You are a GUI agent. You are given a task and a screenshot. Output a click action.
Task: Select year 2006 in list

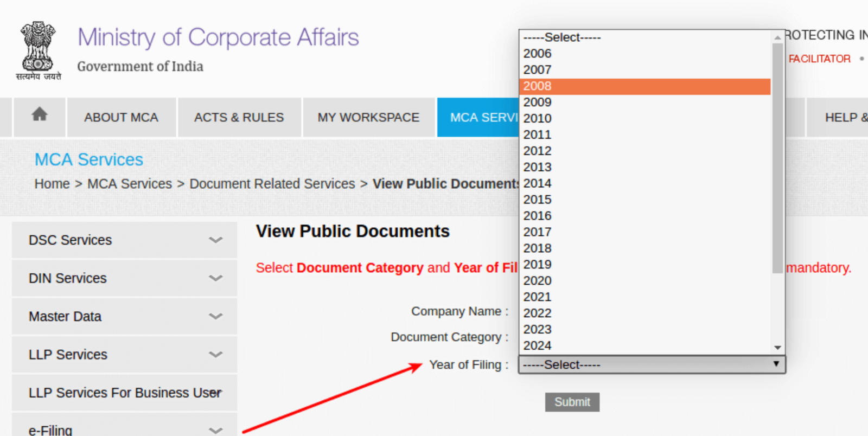[645, 54]
